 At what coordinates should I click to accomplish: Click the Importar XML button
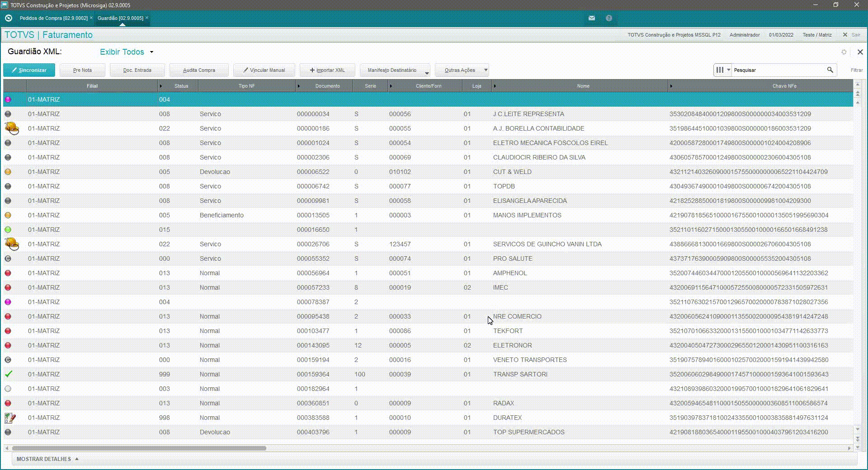coord(327,70)
